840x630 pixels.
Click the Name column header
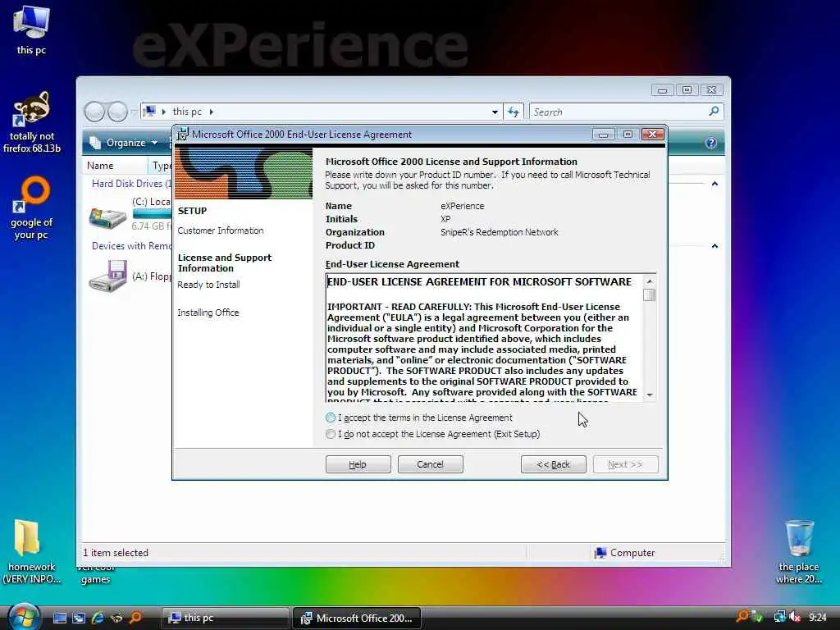coord(115,166)
